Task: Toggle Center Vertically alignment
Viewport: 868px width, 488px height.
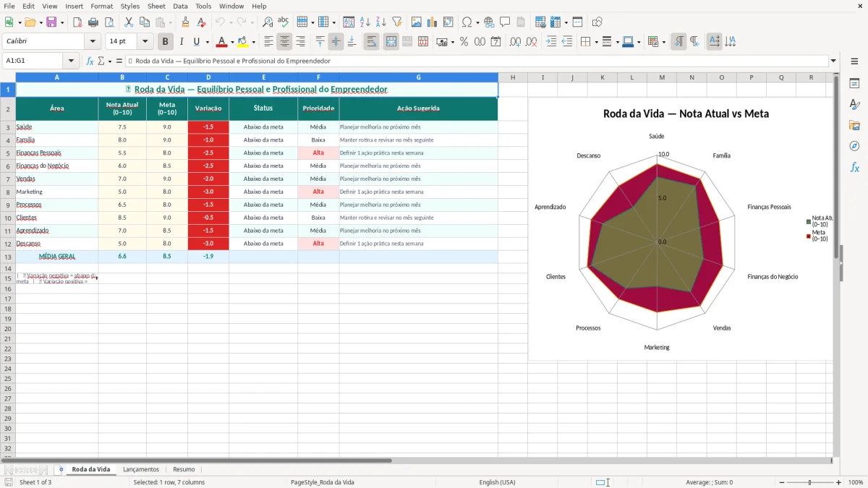Action: tap(336, 42)
